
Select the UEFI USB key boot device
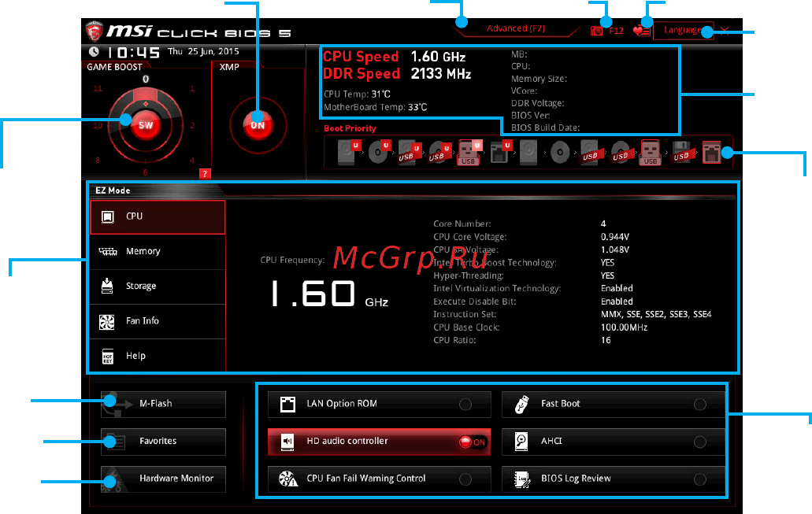[469, 152]
